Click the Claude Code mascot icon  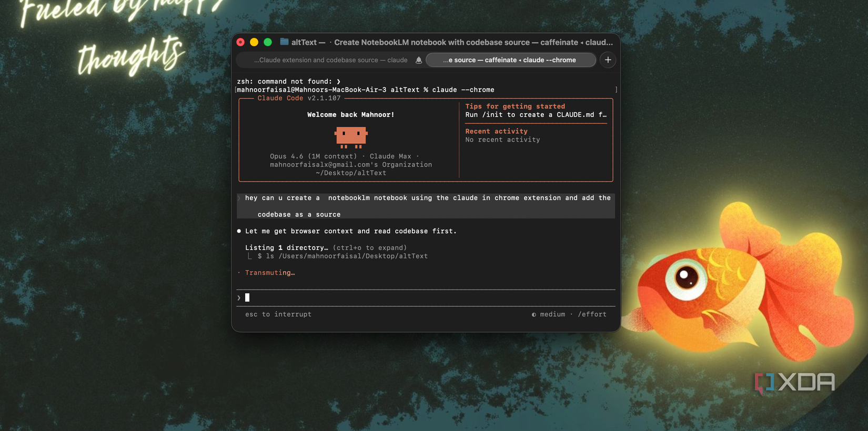click(x=351, y=137)
